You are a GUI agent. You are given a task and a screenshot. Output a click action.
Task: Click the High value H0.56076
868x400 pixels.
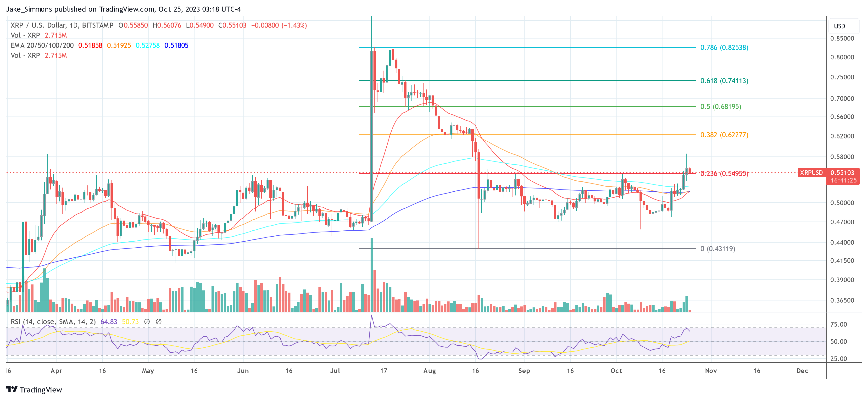click(x=167, y=25)
